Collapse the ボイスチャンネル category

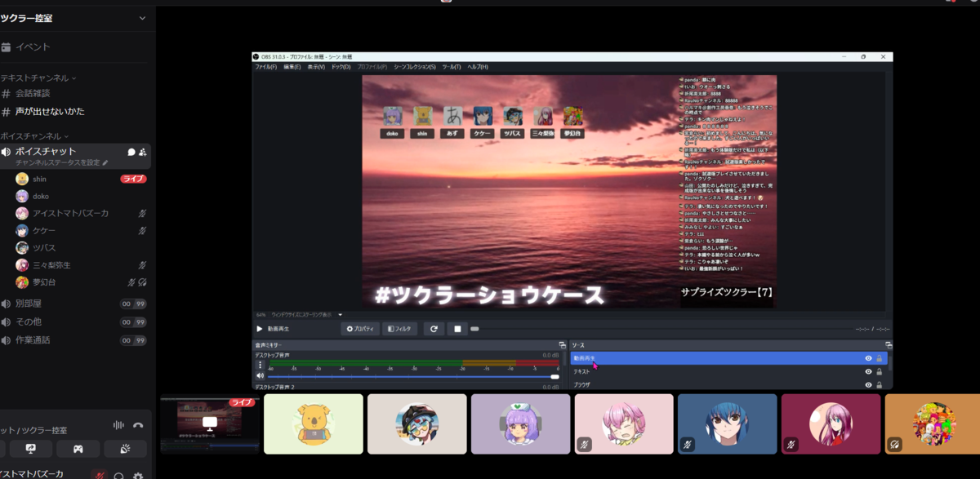click(35, 136)
